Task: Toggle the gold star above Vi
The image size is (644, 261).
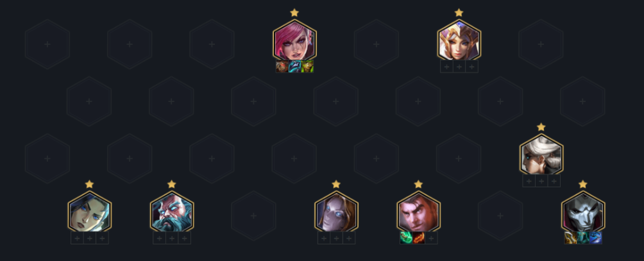Action: 294,13
